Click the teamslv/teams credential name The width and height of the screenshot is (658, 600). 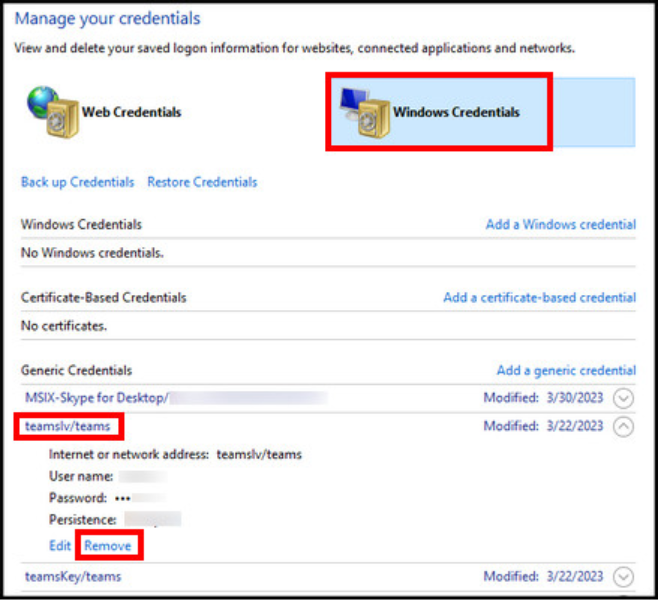click(68, 426)
